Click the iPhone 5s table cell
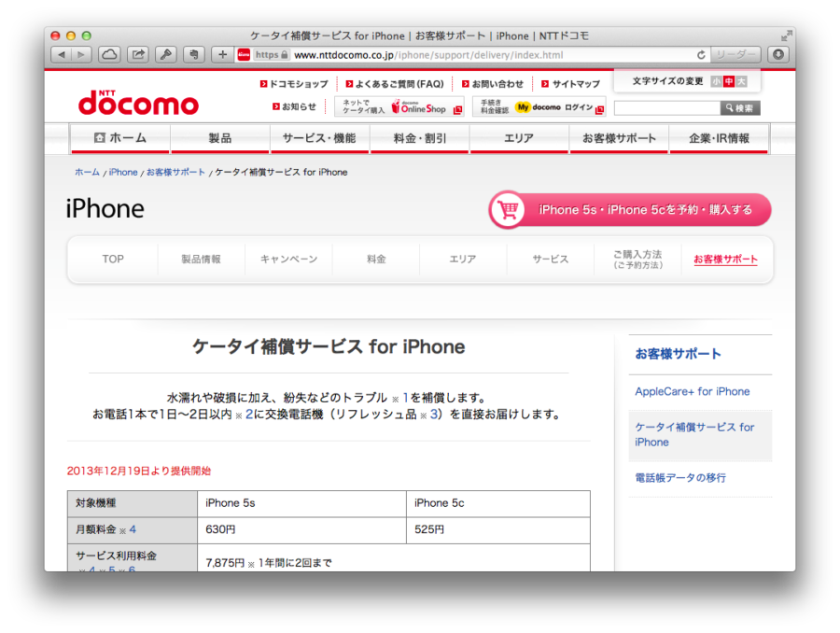This screenshot has width=840, height=633. 301,503
